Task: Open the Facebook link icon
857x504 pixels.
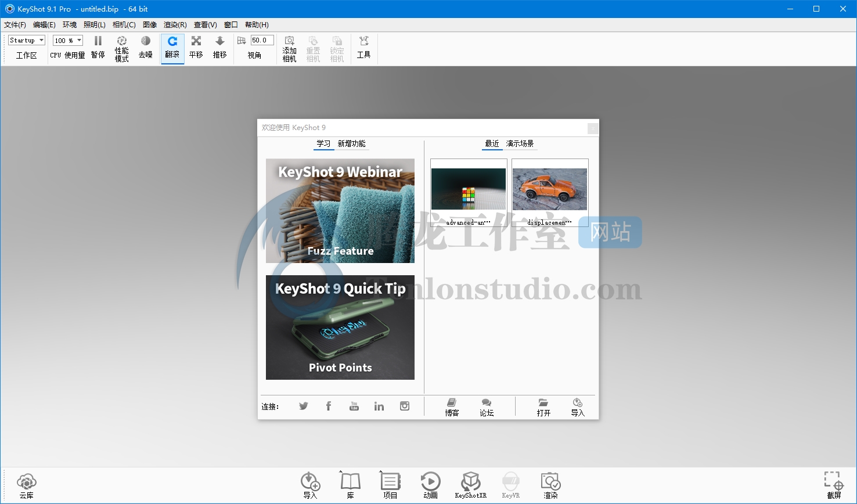Action: 329,406
